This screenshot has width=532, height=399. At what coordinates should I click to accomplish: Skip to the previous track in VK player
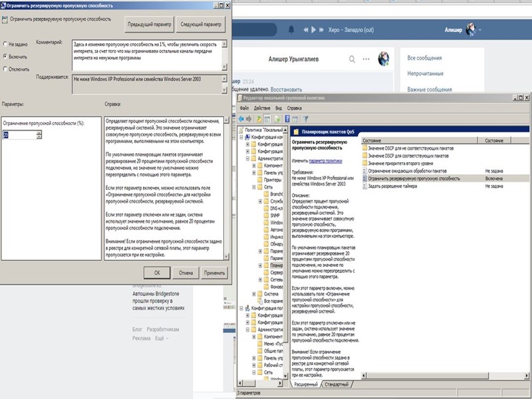306,30
